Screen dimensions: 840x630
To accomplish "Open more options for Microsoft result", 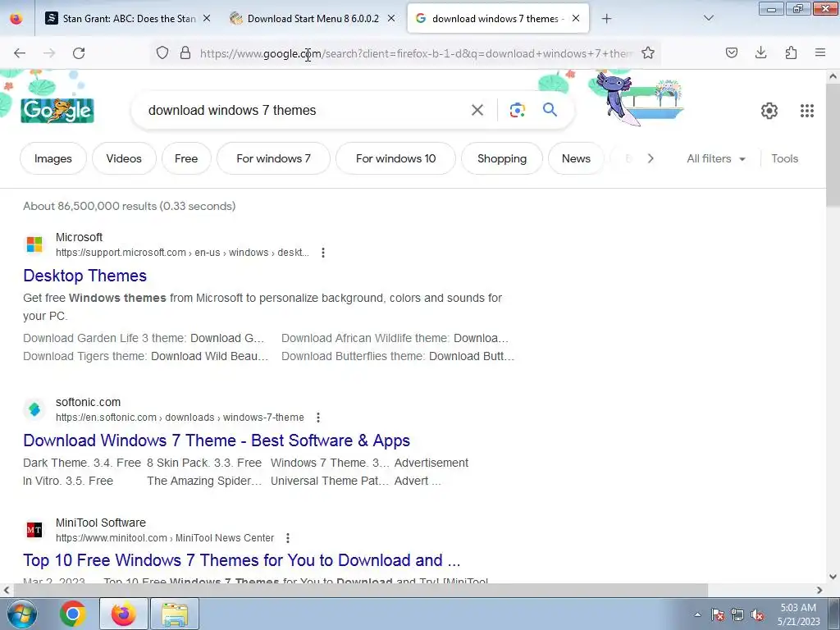I will pos(323,253).
